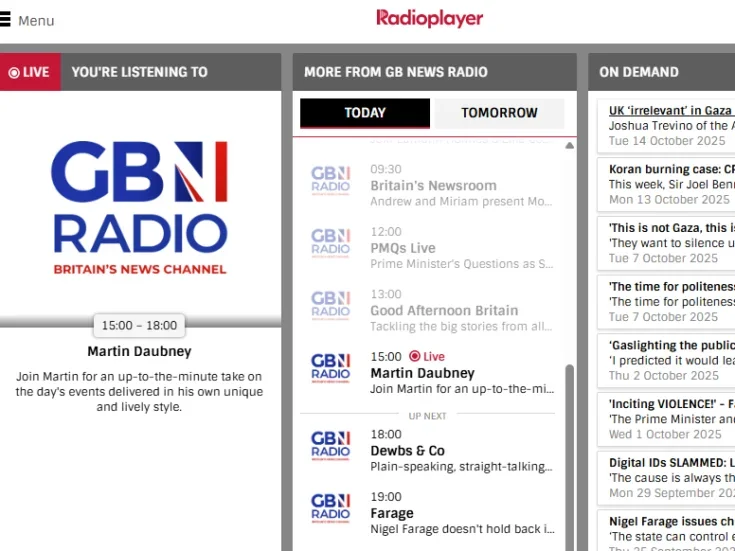The height and width of the screenshot is (551, 735).
Task: Switch to the TOMORROW schedule tab
Action: coord(499,113)
